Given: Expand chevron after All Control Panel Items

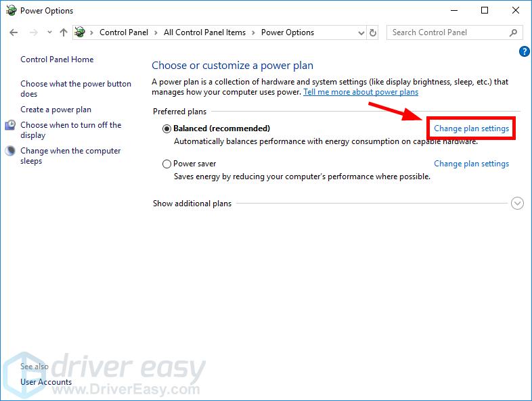Looking at the screenshot, I should (253, 33).
